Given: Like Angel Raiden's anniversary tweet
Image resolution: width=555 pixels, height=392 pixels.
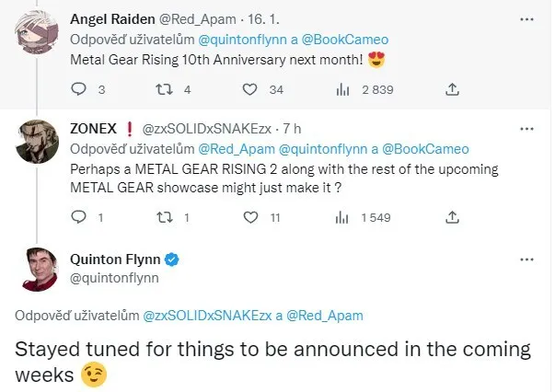Looking at the screenshot, I should (249, 89).
